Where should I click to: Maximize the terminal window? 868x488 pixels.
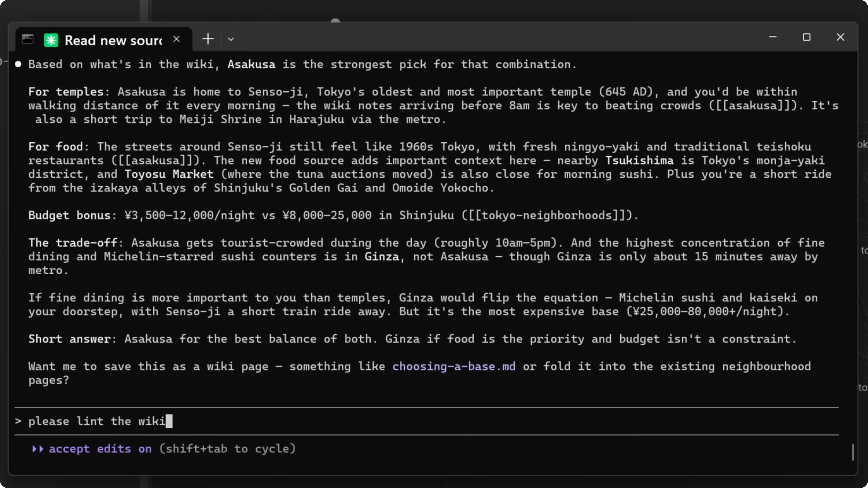tap(806, 37)
